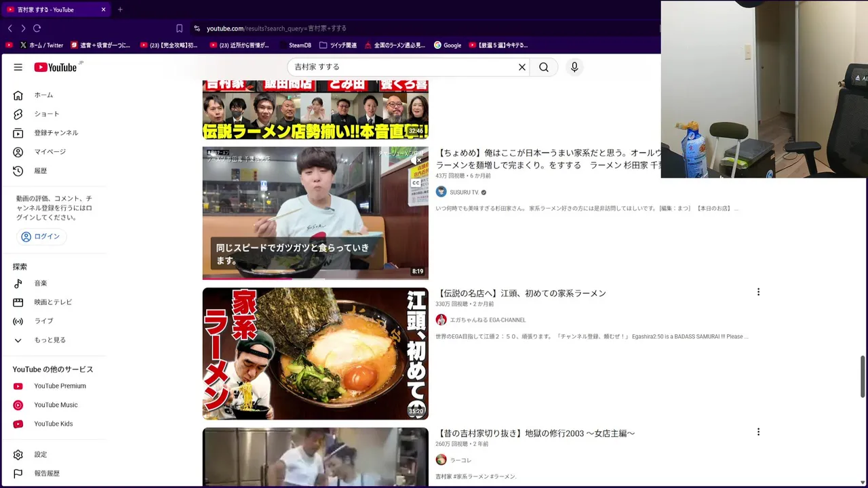868x488 pixels.
Task: Go to ホーム in the sidebar
Action: (x=53, y=95)
